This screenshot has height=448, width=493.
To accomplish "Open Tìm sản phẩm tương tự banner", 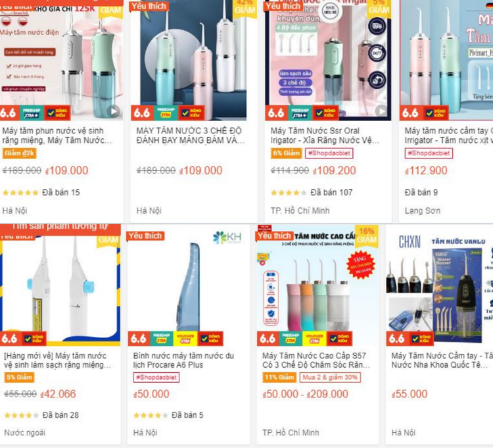I will (x=60, y=227).
